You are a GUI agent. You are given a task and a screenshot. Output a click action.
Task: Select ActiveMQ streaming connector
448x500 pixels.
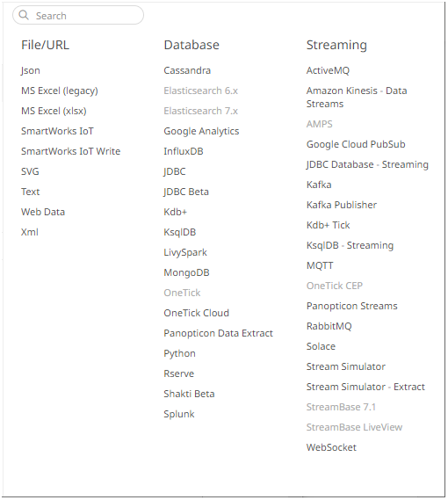[x=329, y=70]
